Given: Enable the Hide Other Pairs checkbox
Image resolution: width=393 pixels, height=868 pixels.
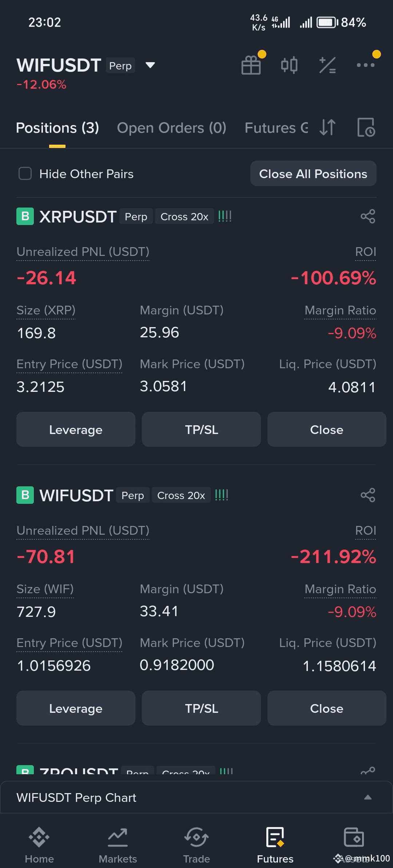Looking at the screenshot, I should 25,173.
